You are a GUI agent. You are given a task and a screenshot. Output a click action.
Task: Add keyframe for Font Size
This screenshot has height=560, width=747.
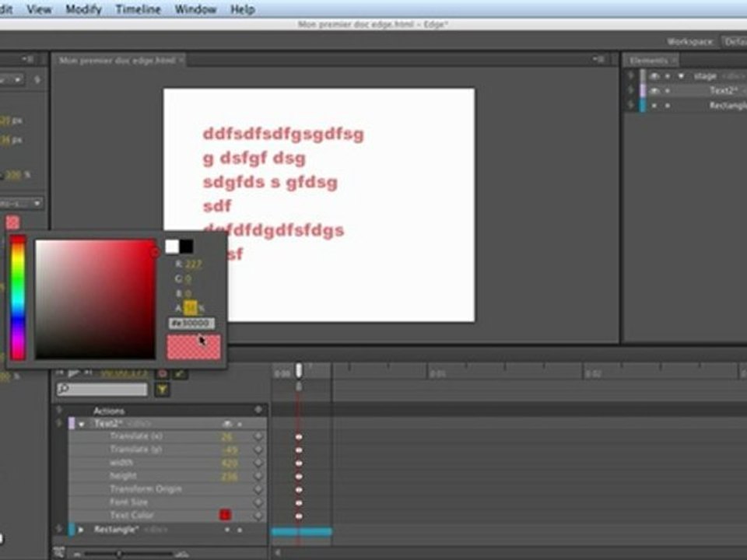tap(258, 502)
